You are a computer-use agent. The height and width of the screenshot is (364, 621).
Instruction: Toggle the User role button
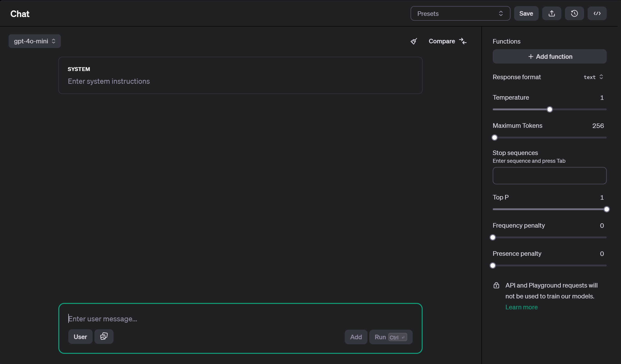(80, 337)
